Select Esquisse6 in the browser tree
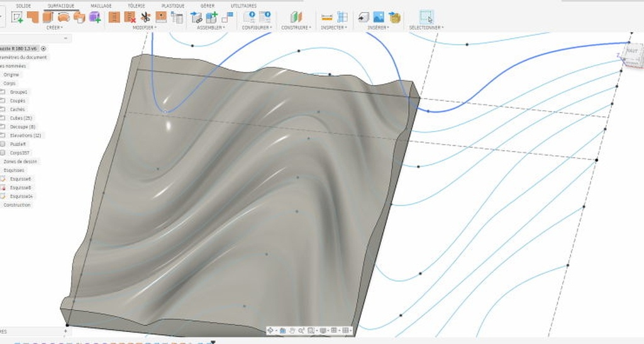Image resolution: width=644 pixels, height=344 pixels. [x=21, y=179]
